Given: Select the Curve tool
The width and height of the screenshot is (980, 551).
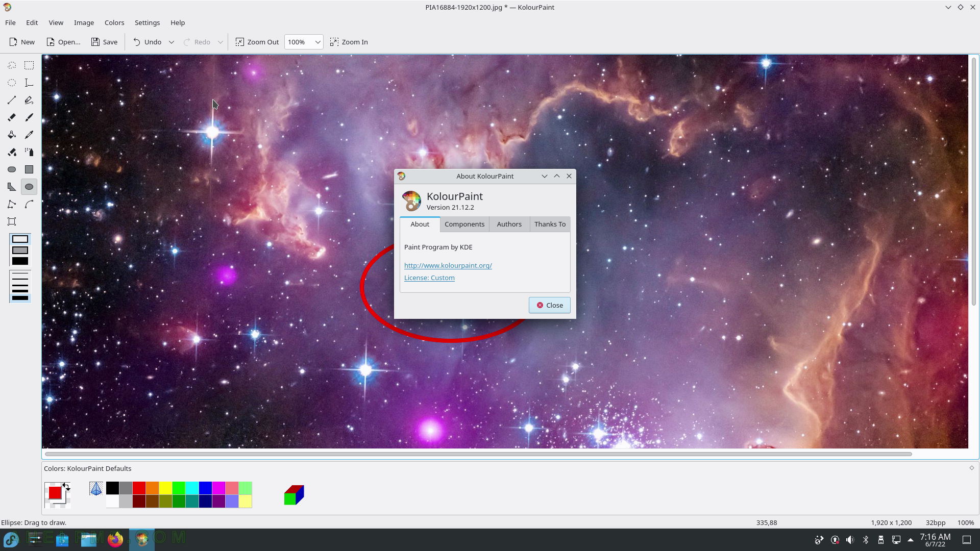Looking at the screenshot, I should 29,204.
